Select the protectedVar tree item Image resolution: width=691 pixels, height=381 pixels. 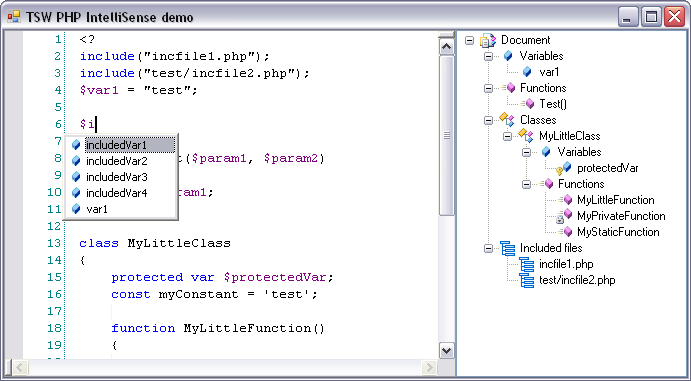608,168
